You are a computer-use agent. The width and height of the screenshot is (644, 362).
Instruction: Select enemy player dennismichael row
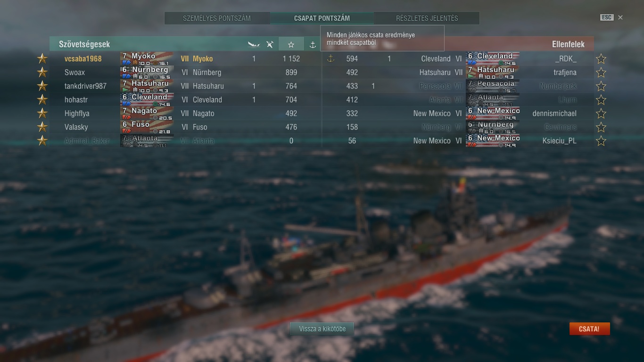(x=458, y=113)
